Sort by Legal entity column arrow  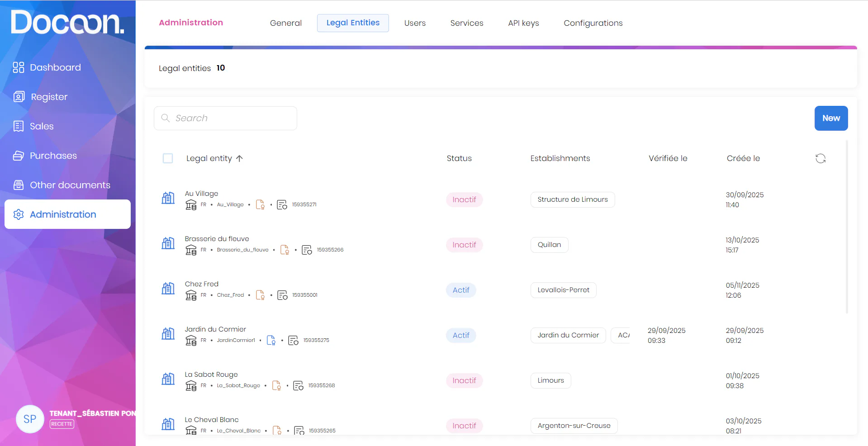pos(240,158)
